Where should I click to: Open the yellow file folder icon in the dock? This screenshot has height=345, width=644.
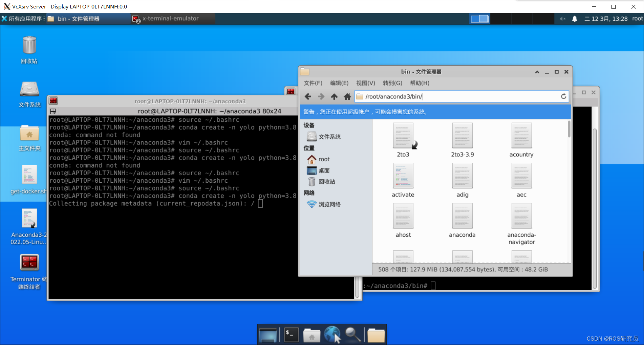376,334
